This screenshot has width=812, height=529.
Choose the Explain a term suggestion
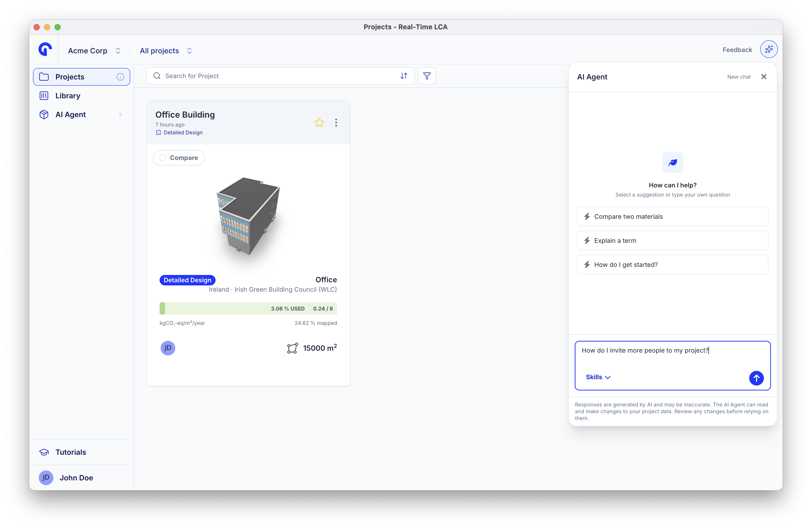pos(673,241)
